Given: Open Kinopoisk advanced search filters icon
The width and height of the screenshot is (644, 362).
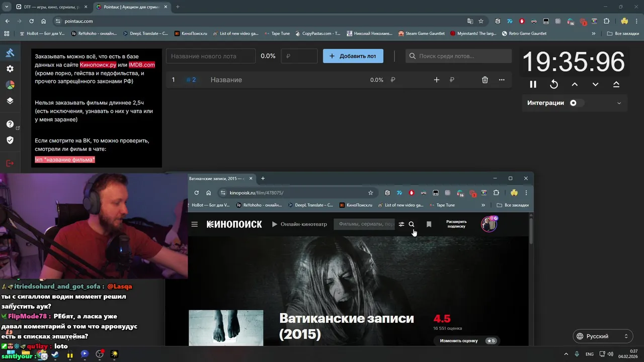Looking at the screenshot, I should pyautogui.click(x=401, y=224).
